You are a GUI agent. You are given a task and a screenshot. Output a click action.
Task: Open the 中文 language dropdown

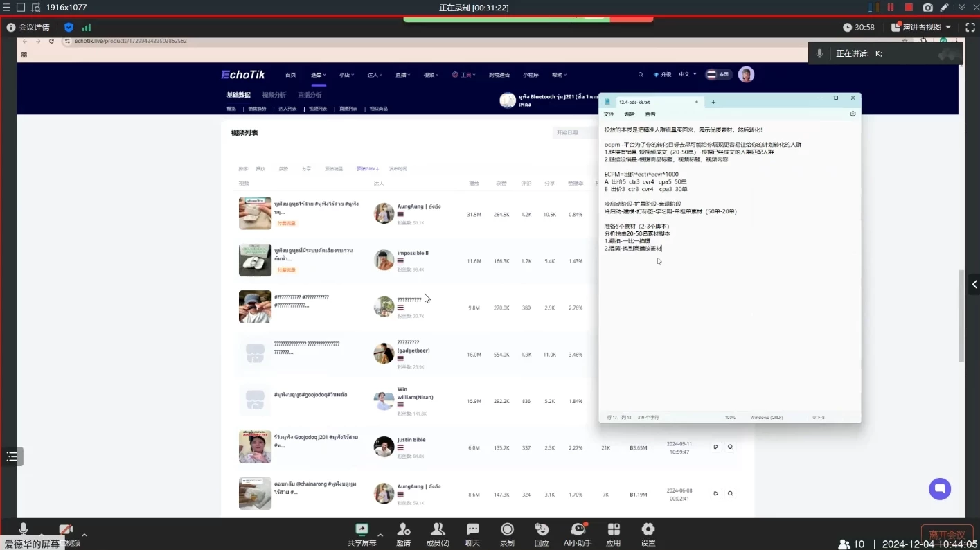tap(686, 75)
